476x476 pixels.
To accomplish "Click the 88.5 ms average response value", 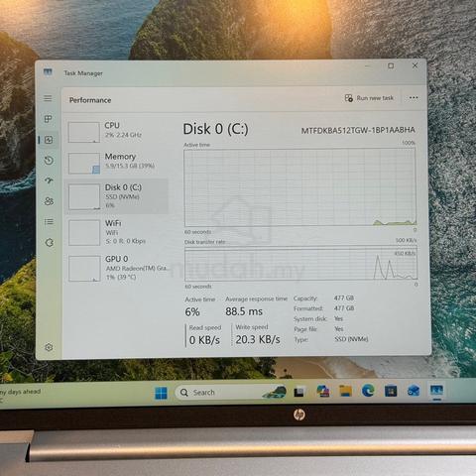I will (x=244, y=311).
